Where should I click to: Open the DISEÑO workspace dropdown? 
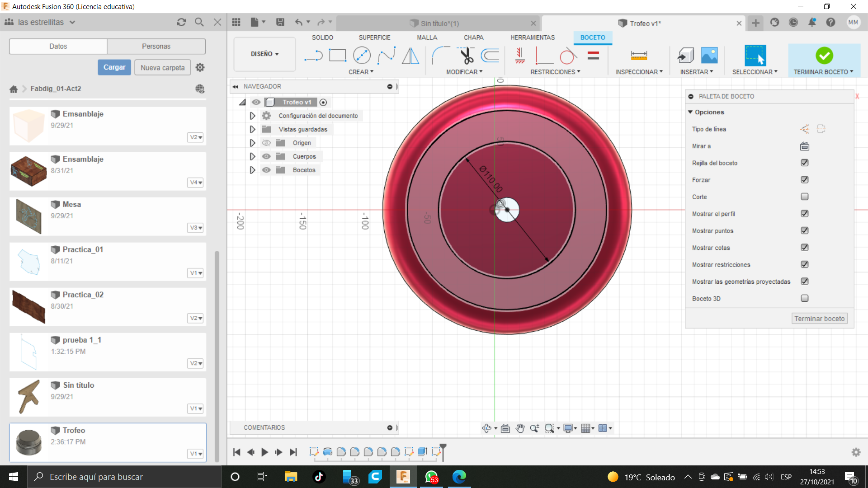pos(264,54)
